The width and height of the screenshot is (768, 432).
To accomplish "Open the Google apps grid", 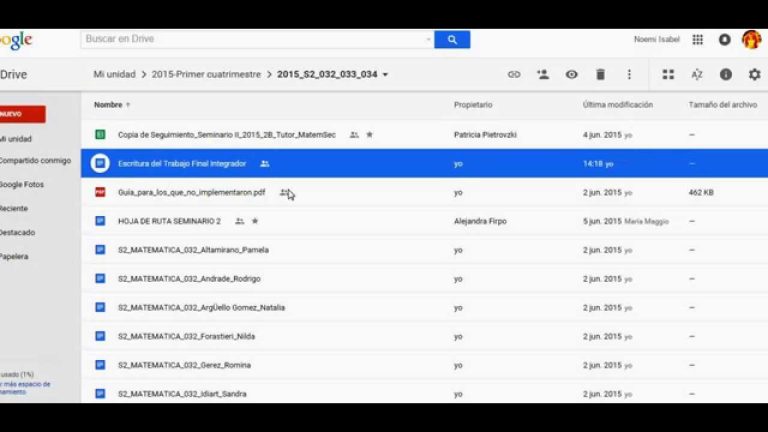I will [x=697, y=40].
